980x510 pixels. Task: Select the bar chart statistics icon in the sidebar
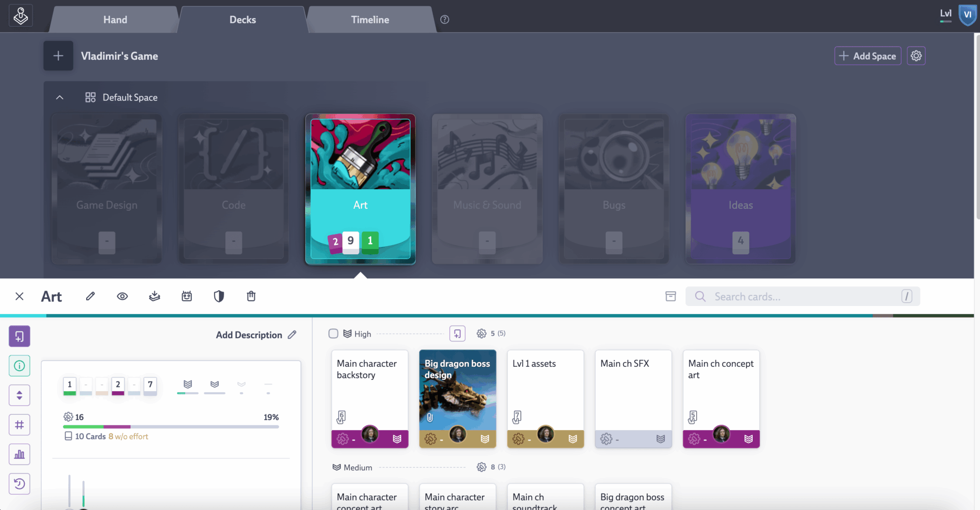point(20,454)
